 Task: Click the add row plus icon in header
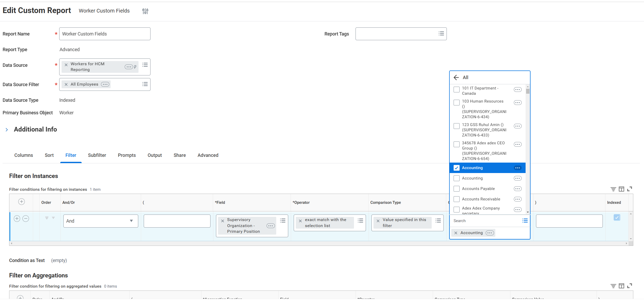[22, 202]
